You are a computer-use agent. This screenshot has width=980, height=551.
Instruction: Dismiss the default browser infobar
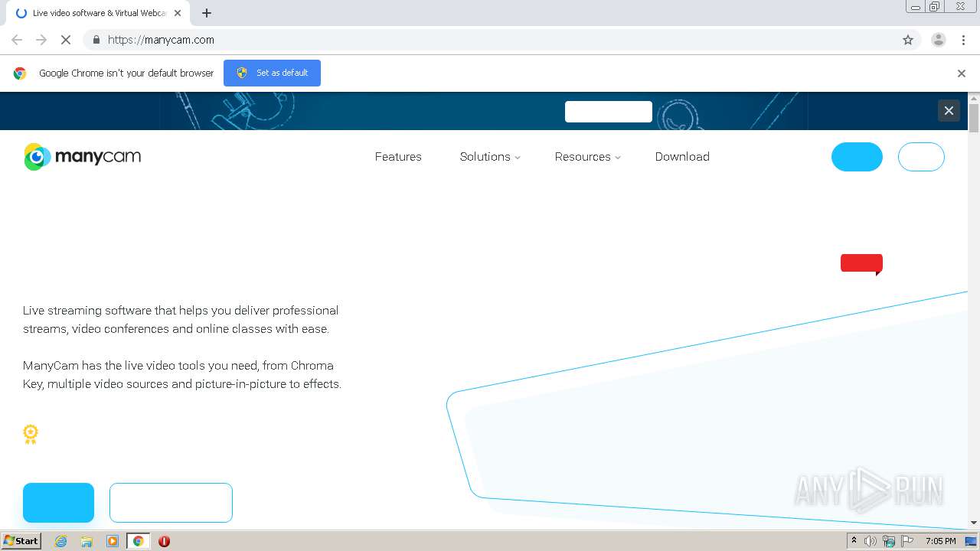click(x=962, y=73)
